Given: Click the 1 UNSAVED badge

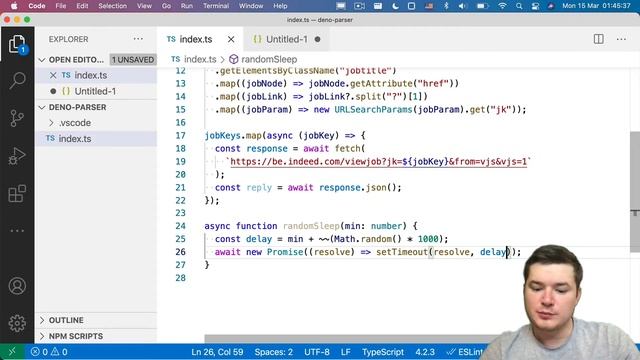Looking at the screenshot, I should tap(133, 60).
